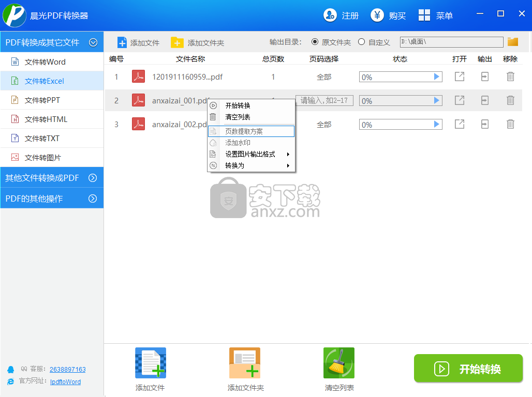Screen dimensions: 532x397
Task: Click the app logo in title bar
Action: point(14,16)
